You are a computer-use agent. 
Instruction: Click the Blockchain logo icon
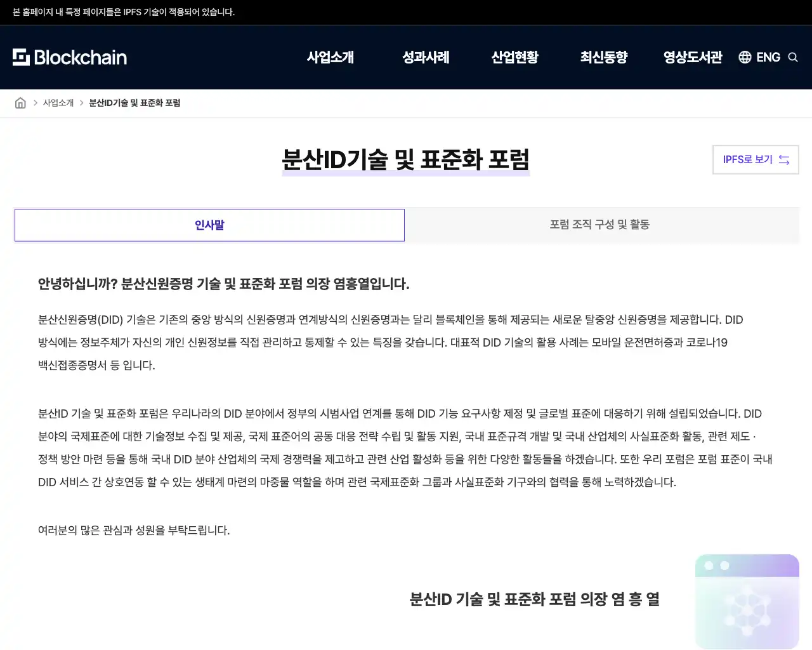tap(20, 57)
